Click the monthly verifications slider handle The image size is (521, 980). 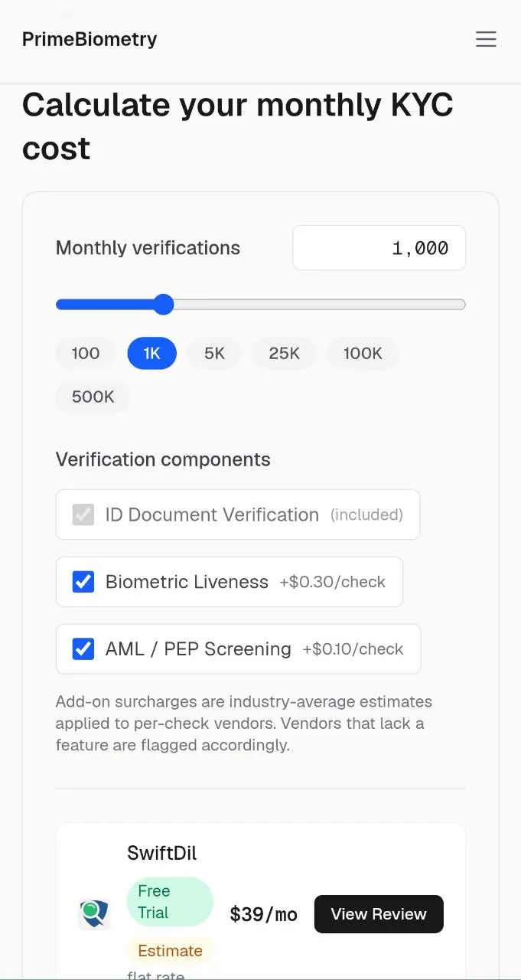163,305
